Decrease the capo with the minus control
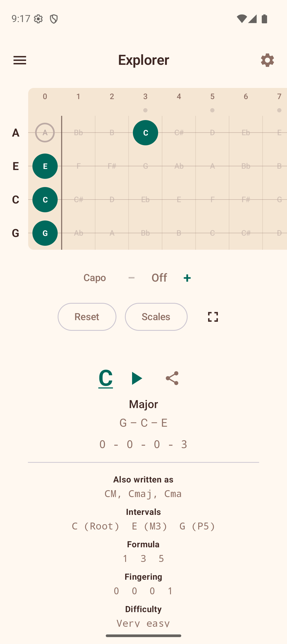The width and height of the screenshot is (287, 644). [132, 278]
